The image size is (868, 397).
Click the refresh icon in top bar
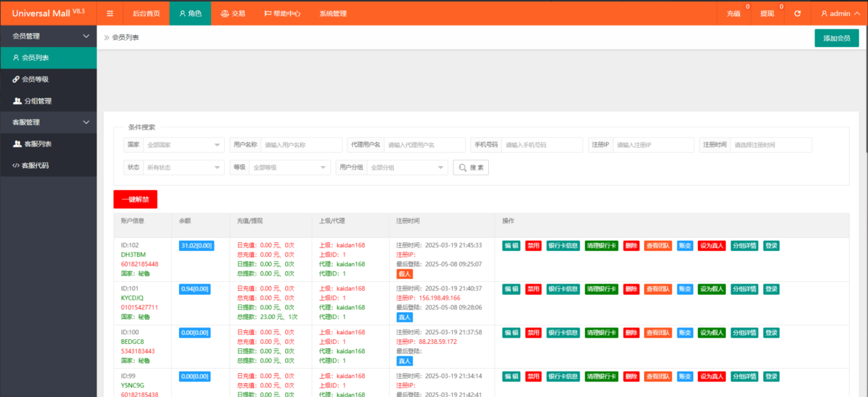[797, 14]
